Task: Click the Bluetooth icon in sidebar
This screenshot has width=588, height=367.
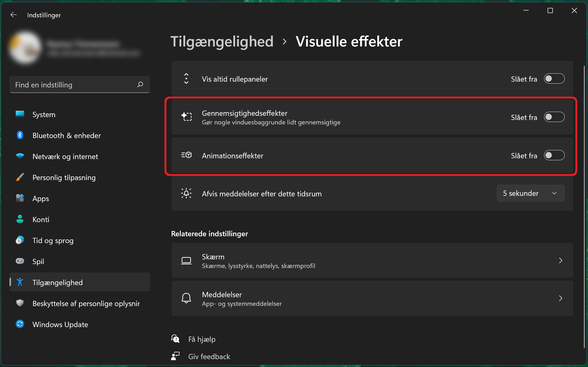Action: [x=20, y=135]
